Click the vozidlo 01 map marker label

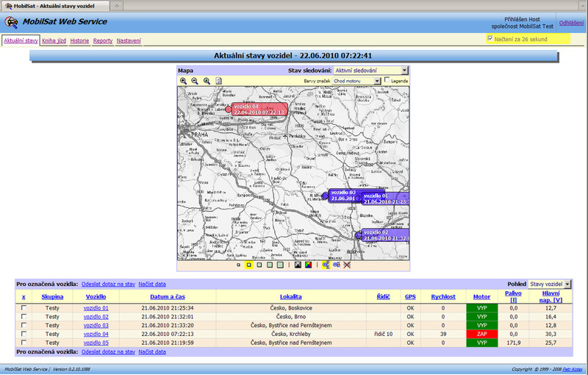tap(385, 199)
